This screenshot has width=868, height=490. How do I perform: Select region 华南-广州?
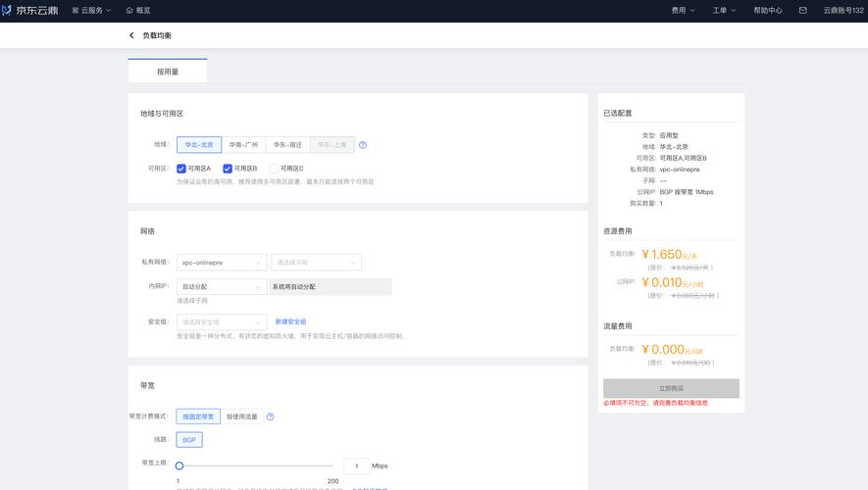(x=243, y=145)
